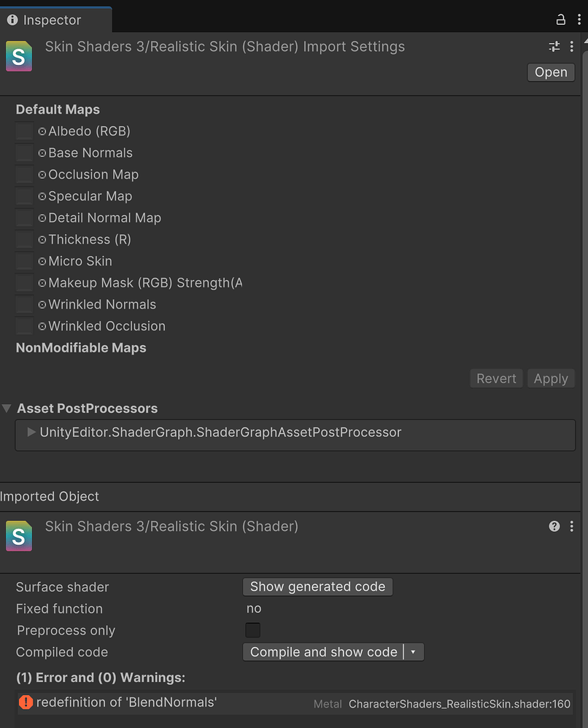Click the padlock icon to lock the Inspector
The width and height of the screenshot is (588, 728).
coord(560,20)
